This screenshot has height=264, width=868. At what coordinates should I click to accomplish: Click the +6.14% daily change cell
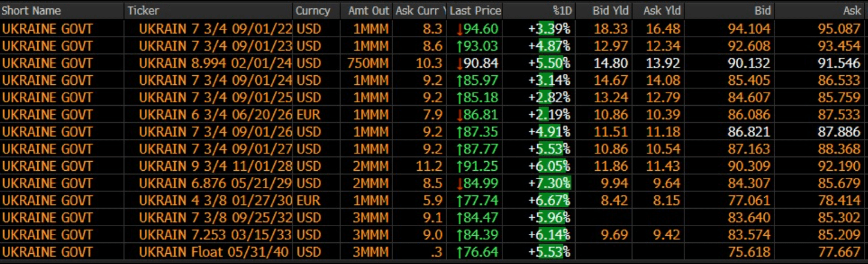point(549,235)
